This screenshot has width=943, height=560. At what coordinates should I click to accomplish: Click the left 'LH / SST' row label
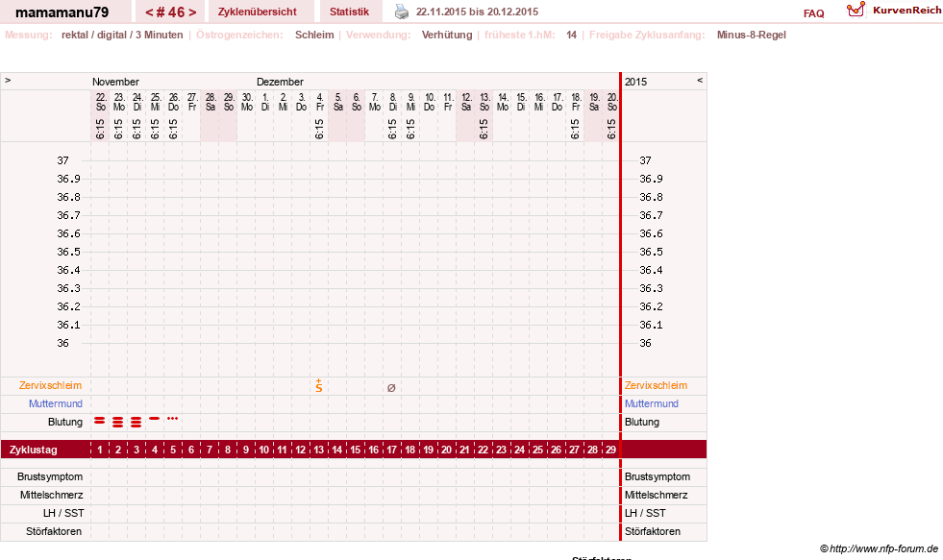tap(63, 513)
